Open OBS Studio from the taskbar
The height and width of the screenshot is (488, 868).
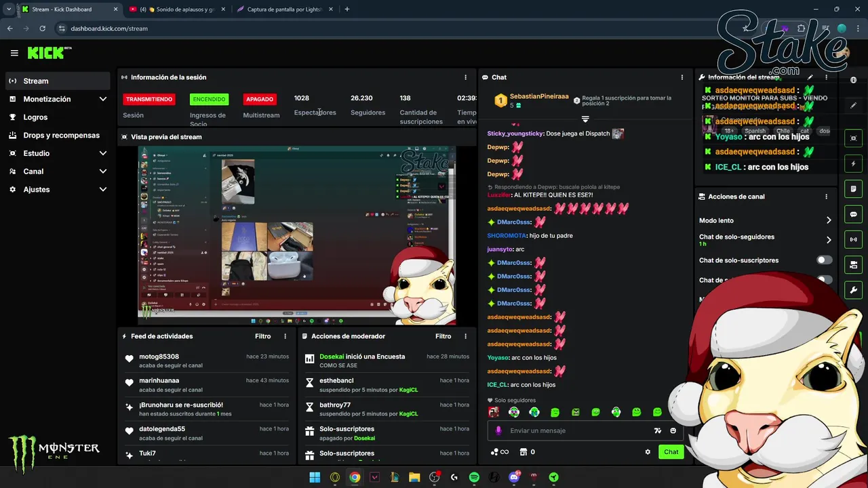coord(435,477)
